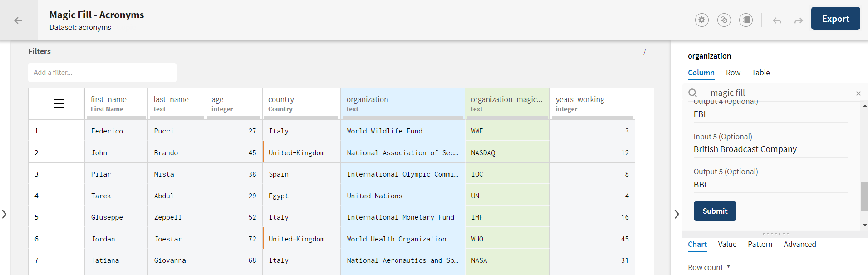This screenshot has width=868, height=275.
Task: Undo the last action
Action: (x=777, y=20)
